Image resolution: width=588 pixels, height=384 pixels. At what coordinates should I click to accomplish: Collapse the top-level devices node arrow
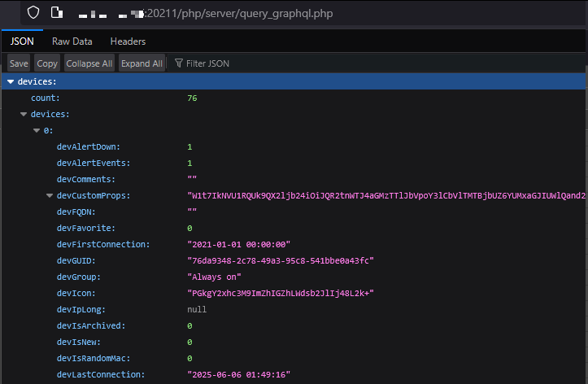pyautogui.click(x=11, y=82)
